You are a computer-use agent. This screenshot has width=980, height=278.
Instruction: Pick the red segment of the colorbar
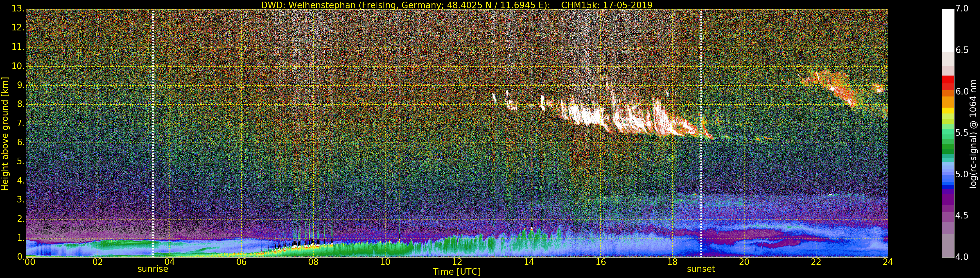(x=948, y=80)
